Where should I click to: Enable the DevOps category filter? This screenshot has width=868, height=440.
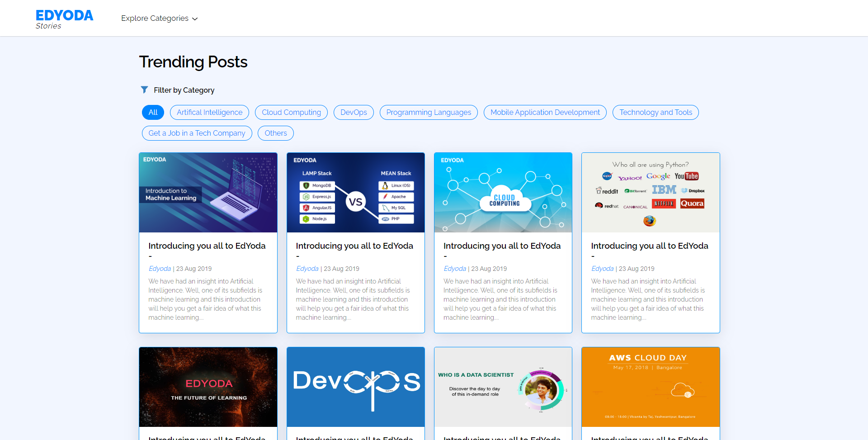(354, 112)
